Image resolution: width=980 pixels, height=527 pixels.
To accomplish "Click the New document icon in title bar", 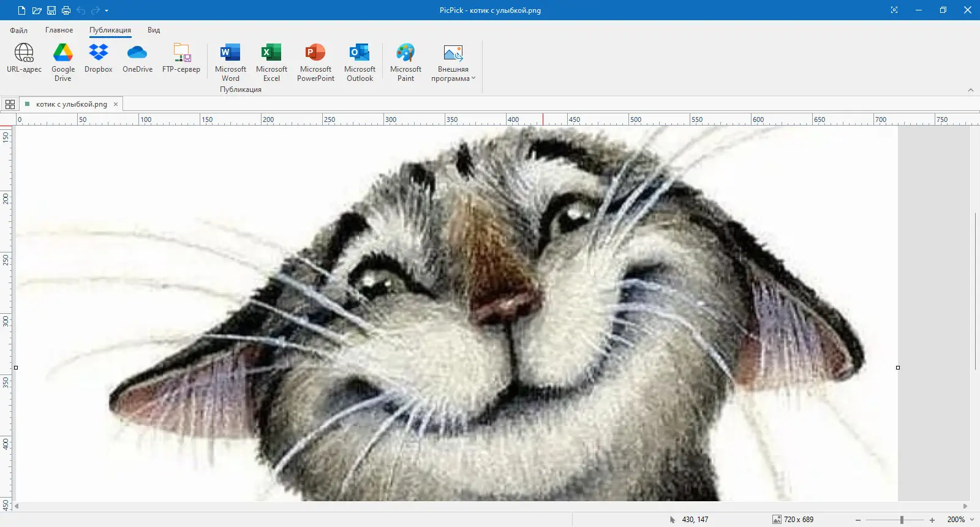I will (x=21, y=10).
